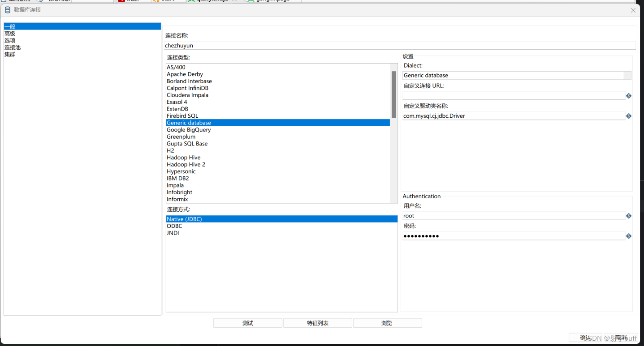The image size is (644, 346).
Task: Select 选项 category in left panel
Action: (x=82, y=40)
